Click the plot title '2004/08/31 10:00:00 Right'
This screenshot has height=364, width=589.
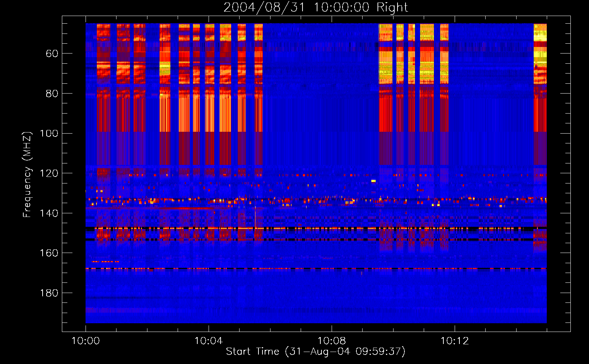click(x=316, y=7)
